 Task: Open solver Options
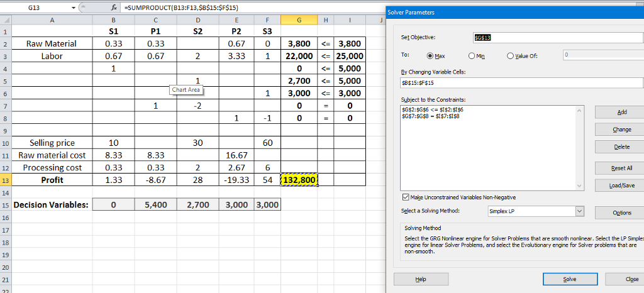coord(621,213)
